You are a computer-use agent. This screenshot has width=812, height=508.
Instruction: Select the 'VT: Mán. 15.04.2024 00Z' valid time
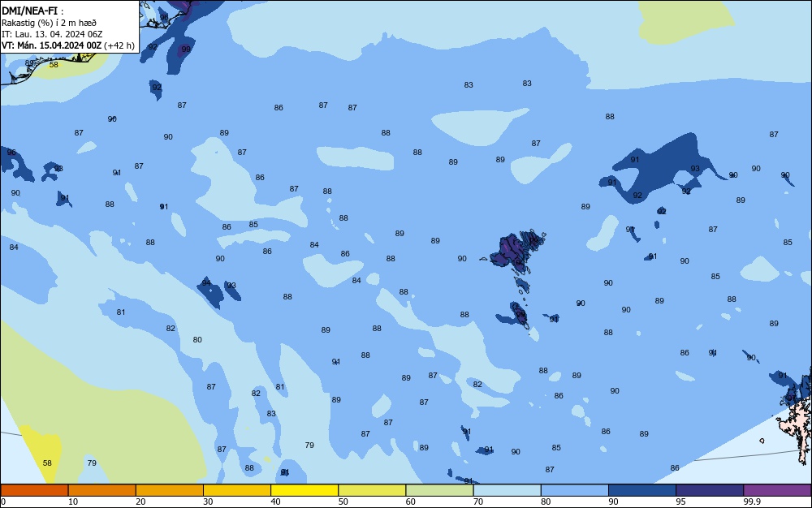coord(52,45)
